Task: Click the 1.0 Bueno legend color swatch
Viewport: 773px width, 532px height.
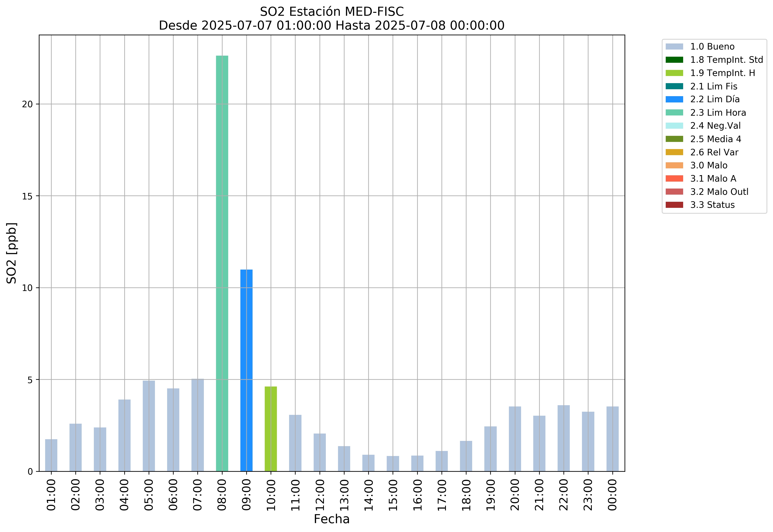Action: tap(674, 47)
